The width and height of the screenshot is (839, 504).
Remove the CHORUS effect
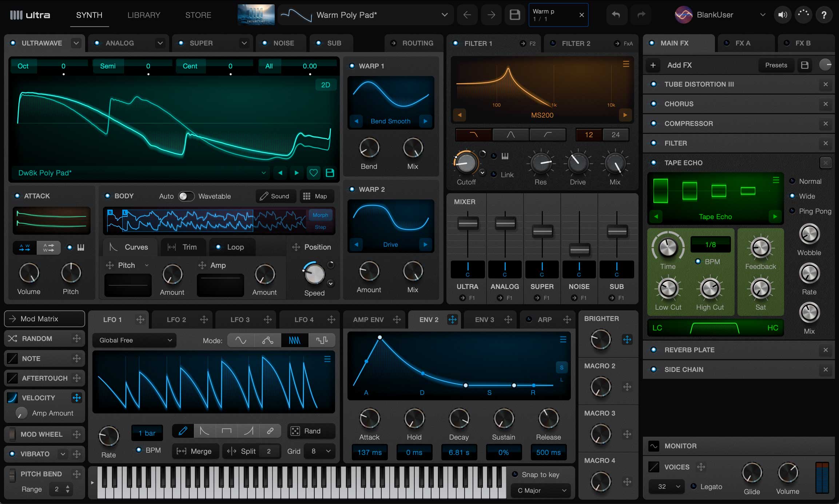tap(826, 104)
